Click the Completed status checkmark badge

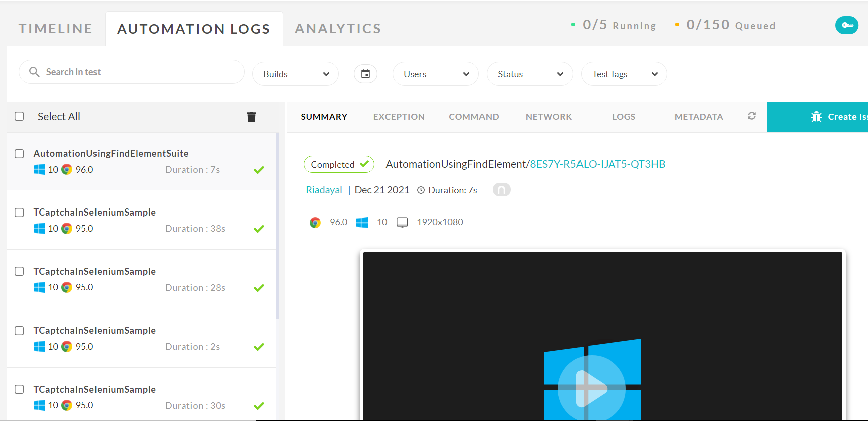click(339, 164)
